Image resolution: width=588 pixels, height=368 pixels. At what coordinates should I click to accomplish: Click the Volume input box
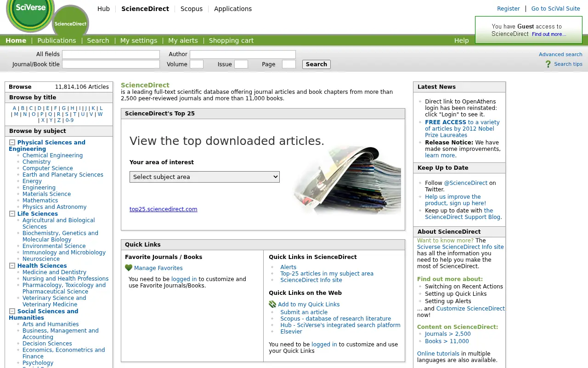[x=197, y=64]
